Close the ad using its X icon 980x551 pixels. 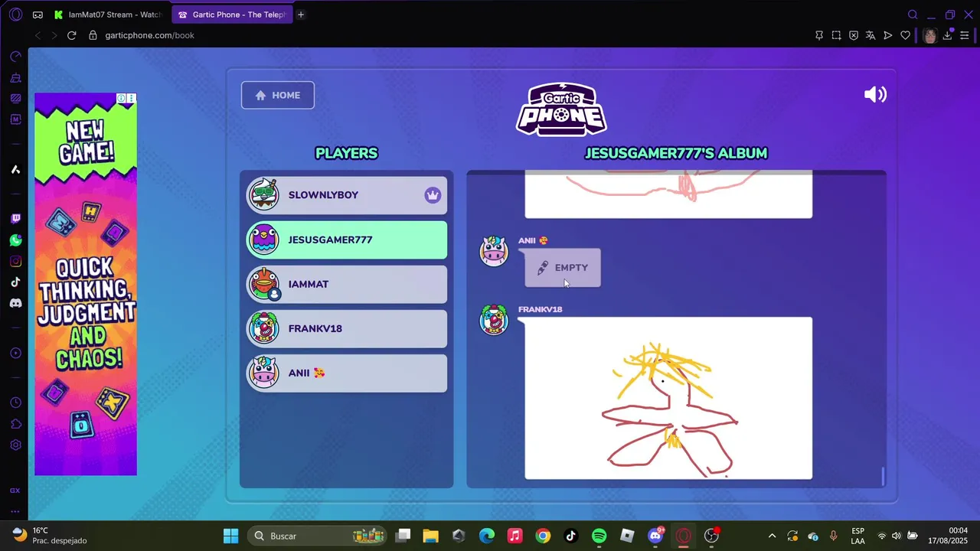coord(132,99)
